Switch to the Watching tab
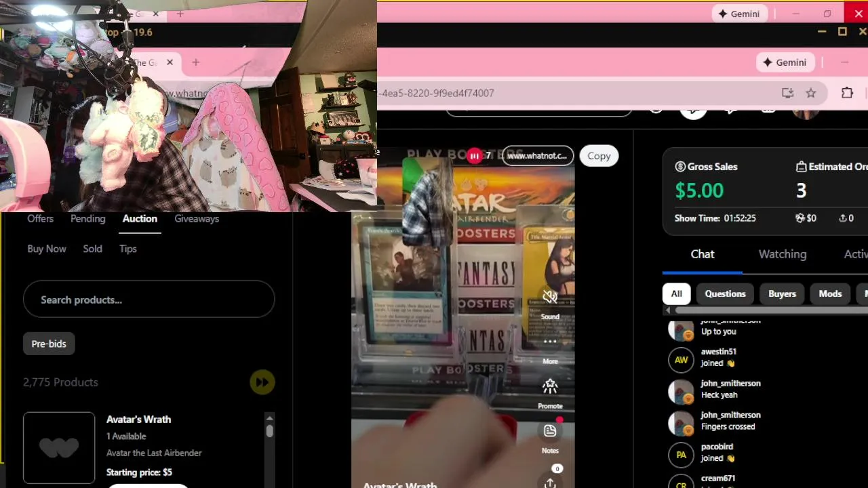Viewport: 868px width, 488px height. tap(783, 254)
